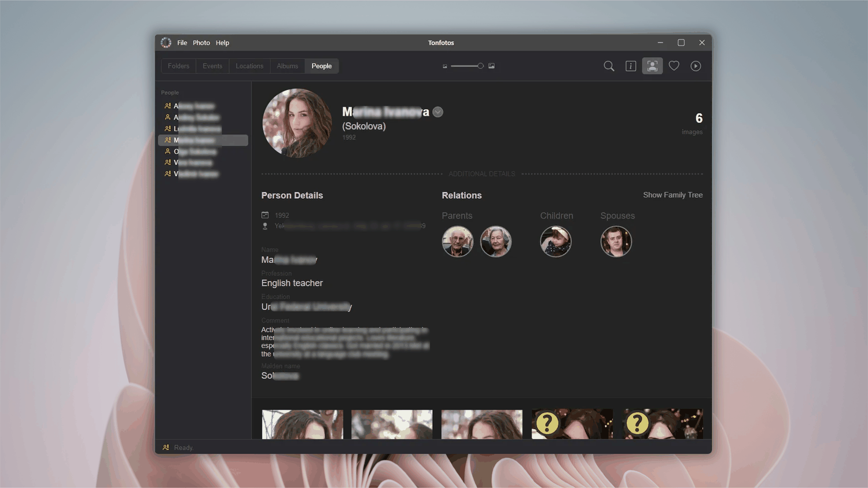Switch to the Albums tab
The width and height of the screenshot is (868, 488).
pos(287,66)
